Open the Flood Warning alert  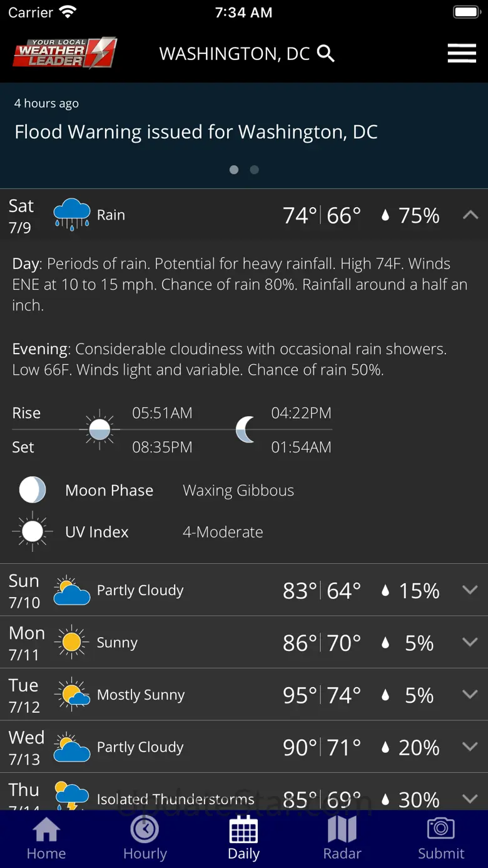[196, 132]
